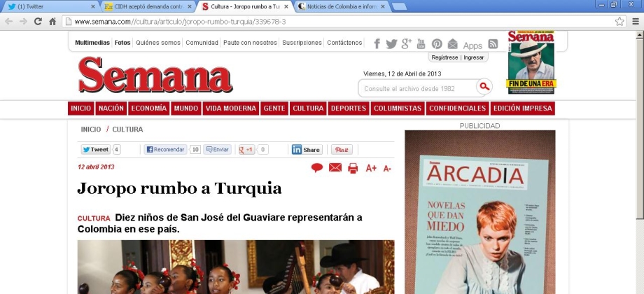644x294 pixels.
Task: Bookmark this page with the star icon
Action: point(619,22)
